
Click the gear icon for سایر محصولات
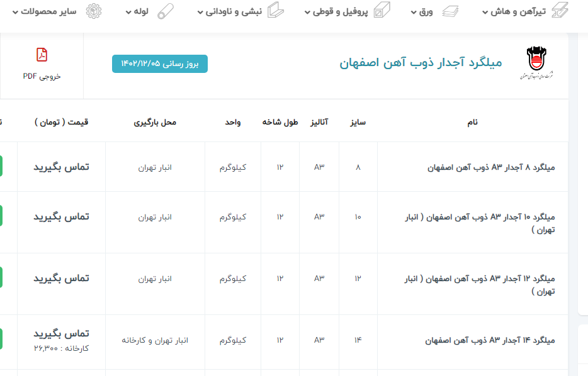point(93,11)
